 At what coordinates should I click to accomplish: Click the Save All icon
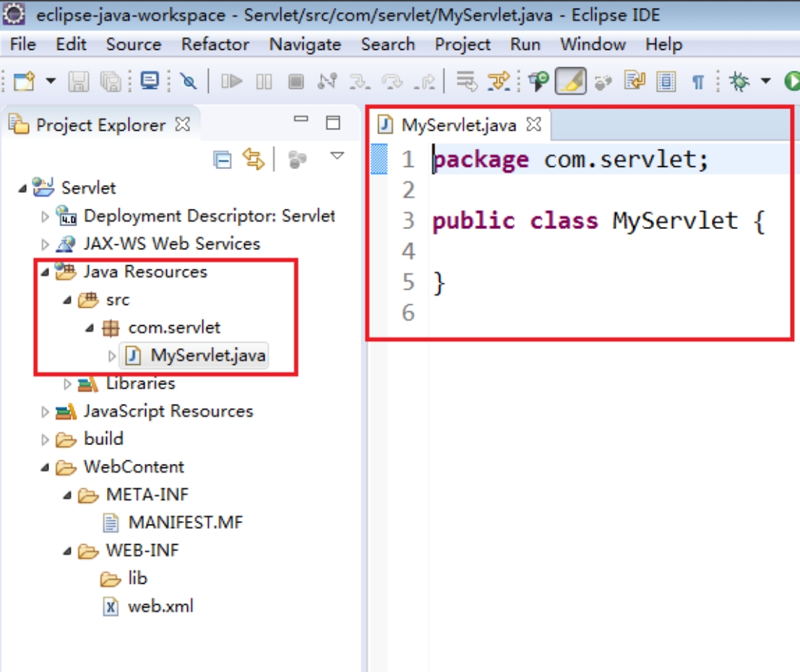[x=111, y=81]
